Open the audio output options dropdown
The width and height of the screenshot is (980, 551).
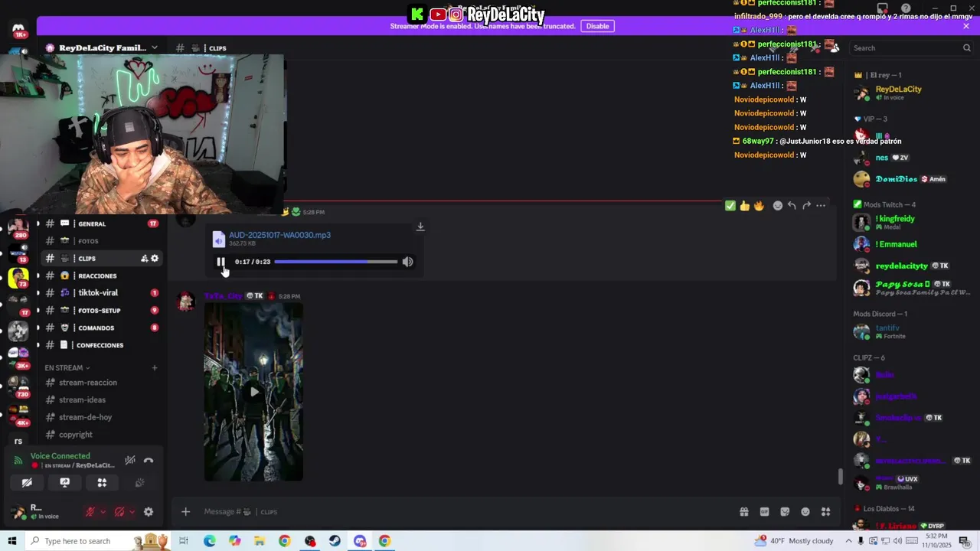pos(132,512)
